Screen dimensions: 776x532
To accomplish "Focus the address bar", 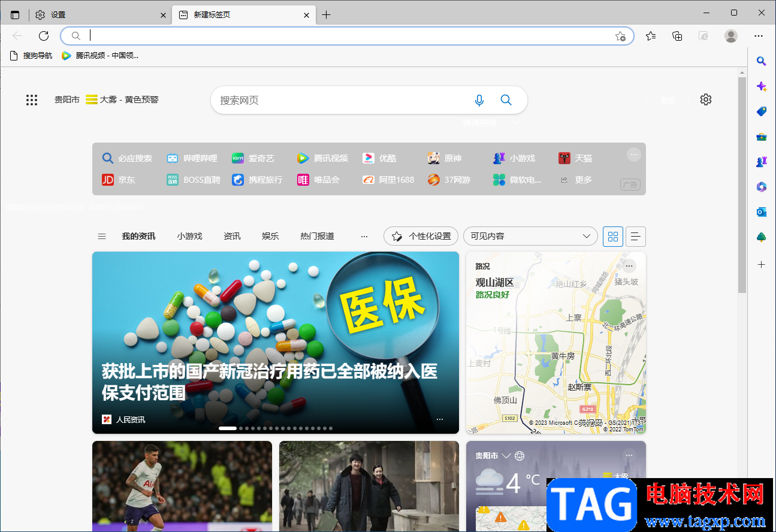I will tap(348, 36).
